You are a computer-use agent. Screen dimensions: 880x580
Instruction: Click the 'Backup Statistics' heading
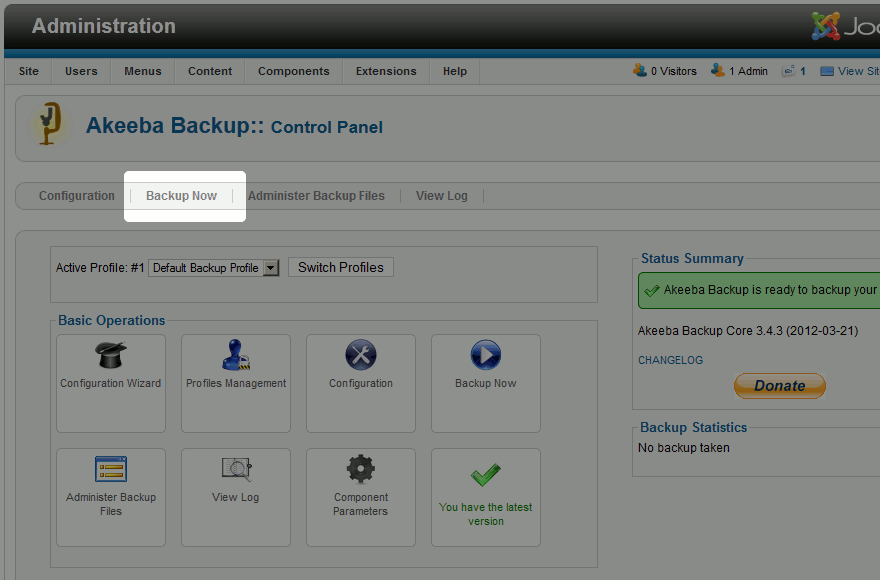coord(694,427)
